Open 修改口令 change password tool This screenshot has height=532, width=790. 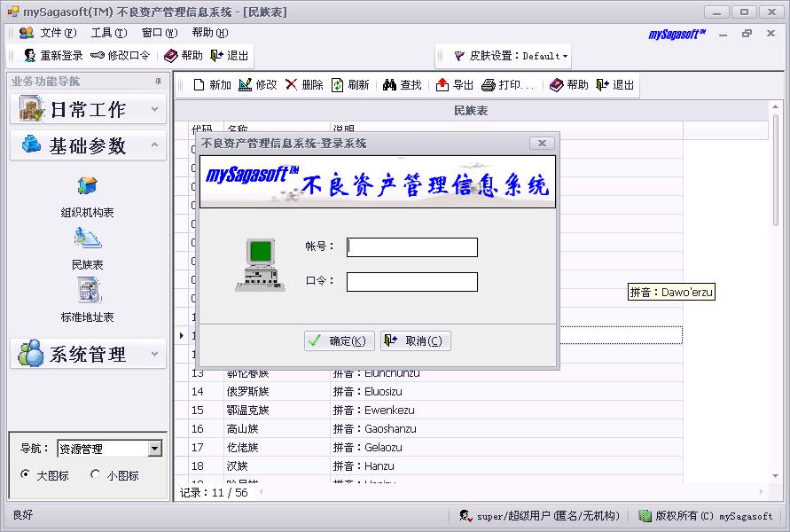click(x=121, y=55)
